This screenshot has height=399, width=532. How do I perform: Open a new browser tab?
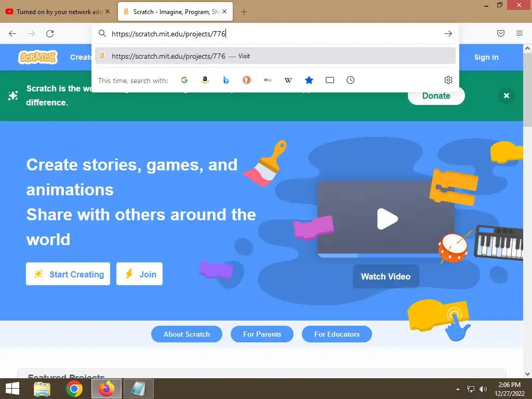244,12
